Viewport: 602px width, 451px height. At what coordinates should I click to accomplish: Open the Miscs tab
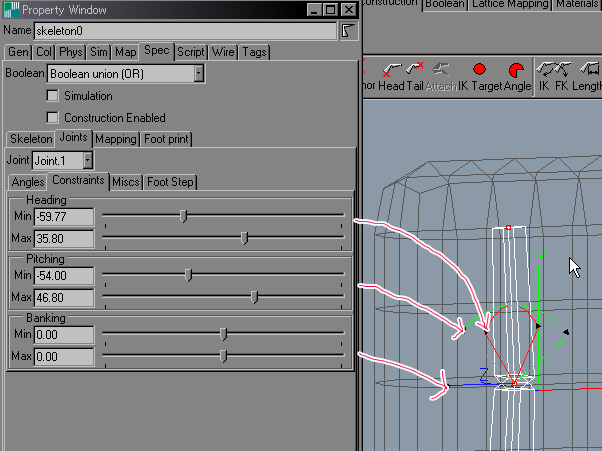pos(126,182)
